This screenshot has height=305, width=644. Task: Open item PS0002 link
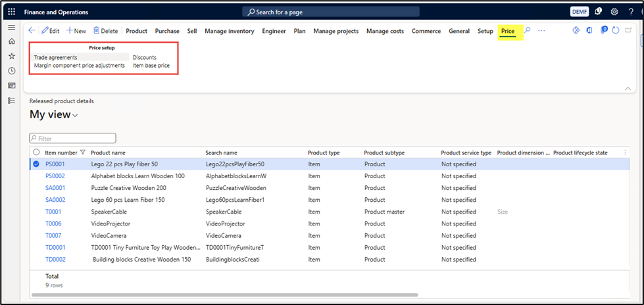pyautogui.click(x=55, y=176)
